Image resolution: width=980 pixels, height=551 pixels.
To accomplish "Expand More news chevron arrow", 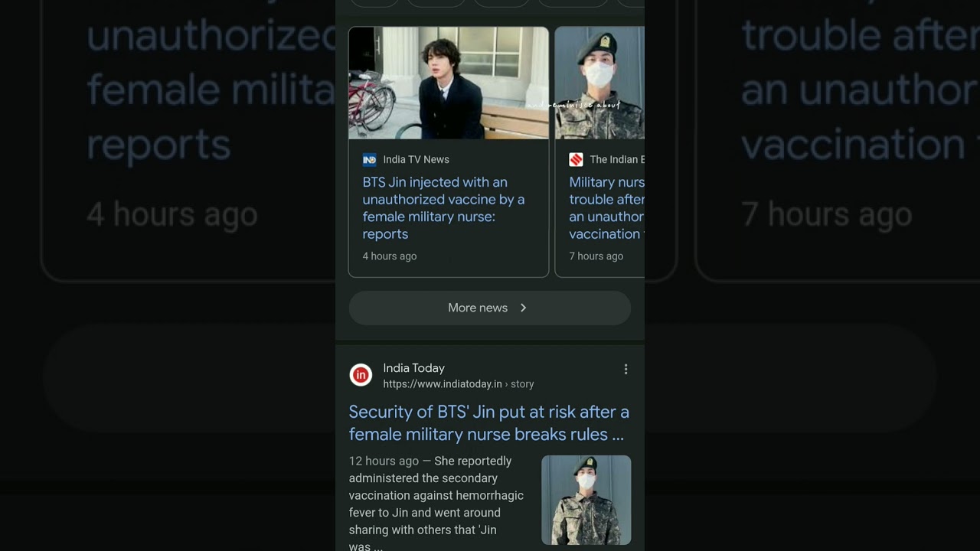I will pos(524,308).
